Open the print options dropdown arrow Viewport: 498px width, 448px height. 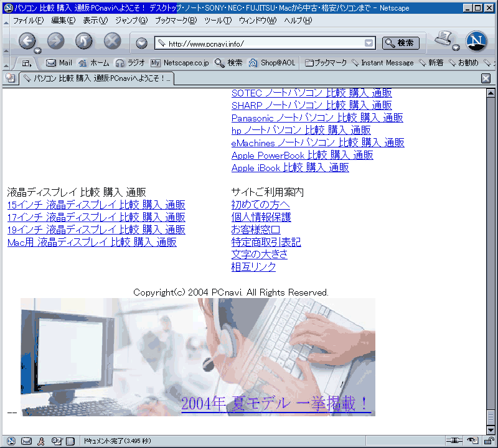(x=456, y=48)
